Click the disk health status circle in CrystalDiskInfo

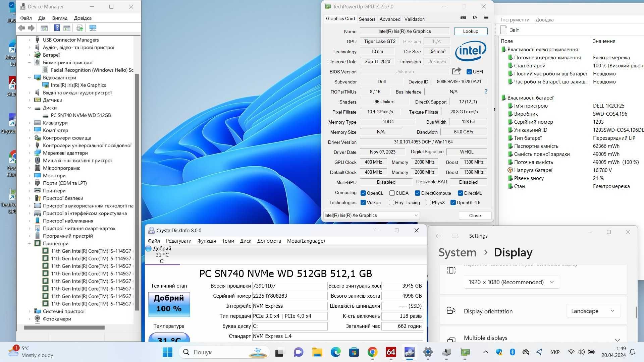point(149,249)
